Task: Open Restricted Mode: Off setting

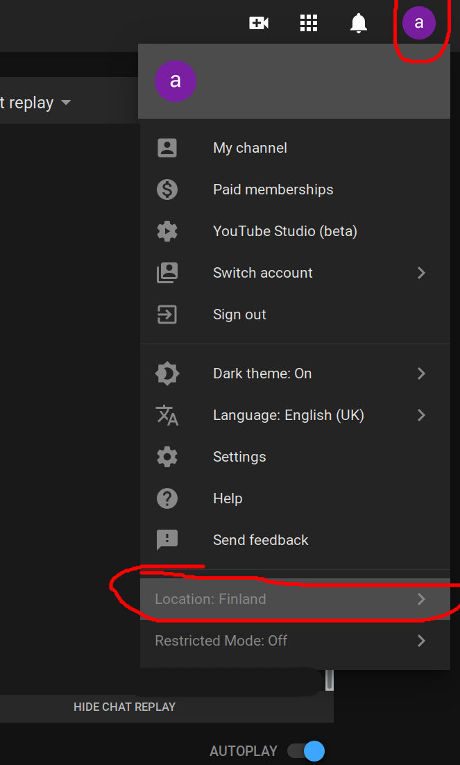Action: click(294, 641)
